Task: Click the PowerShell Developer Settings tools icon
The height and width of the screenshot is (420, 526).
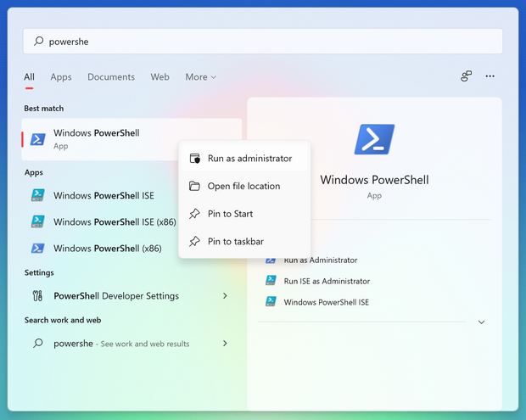Action: point(37,296)
